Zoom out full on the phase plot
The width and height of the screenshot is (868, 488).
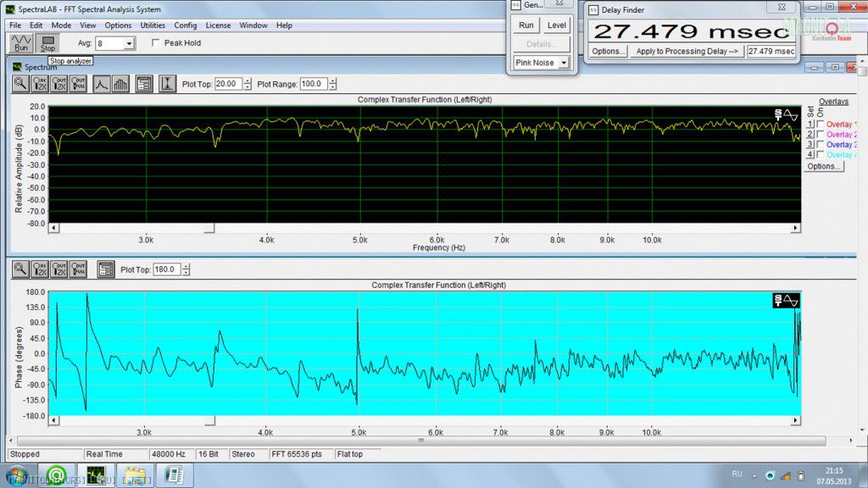[78, 269]
